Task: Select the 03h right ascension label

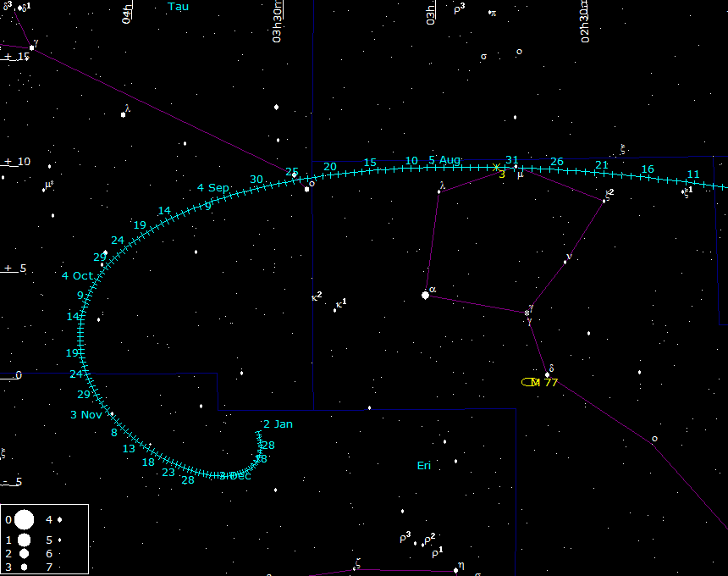Action: coord(430,15)
